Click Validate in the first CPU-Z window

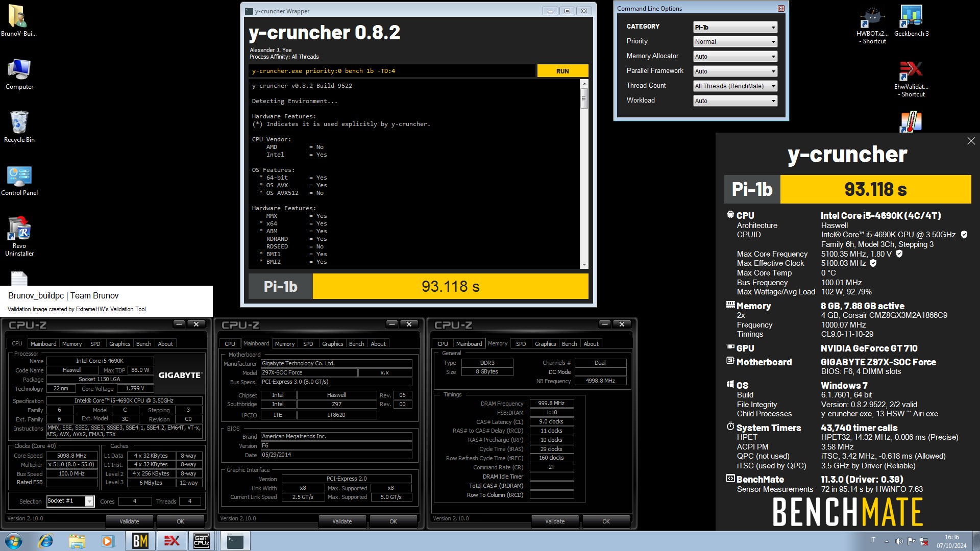(x=129, y=521)
